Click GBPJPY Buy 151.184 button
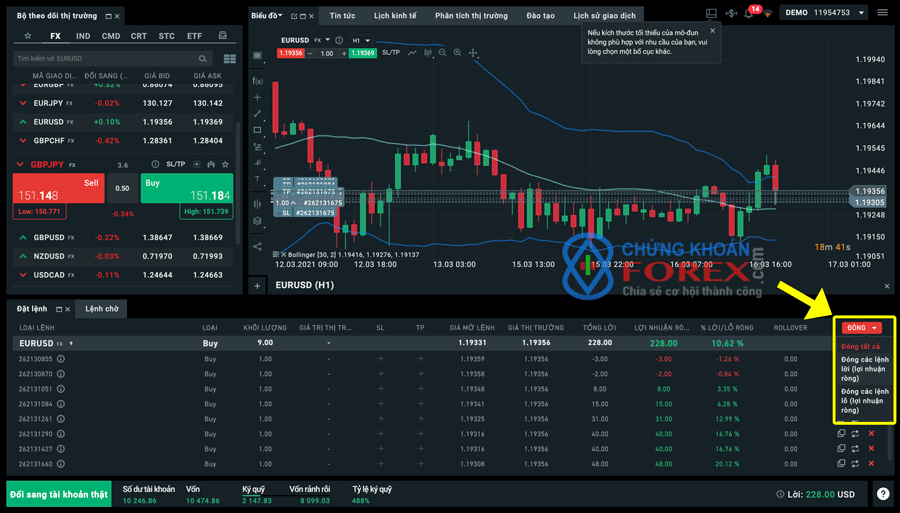 [x=187, y=188]
